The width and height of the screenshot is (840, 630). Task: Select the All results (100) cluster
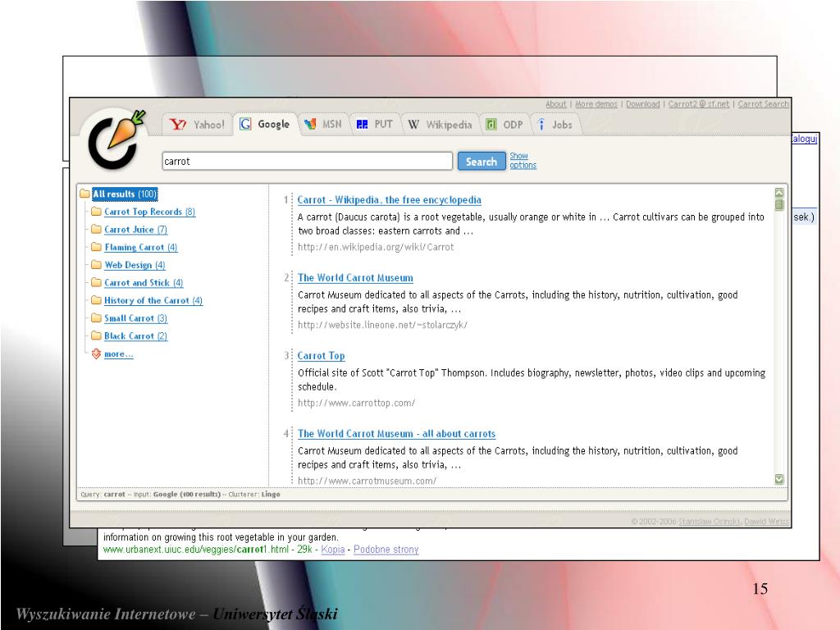pos(125,194)
